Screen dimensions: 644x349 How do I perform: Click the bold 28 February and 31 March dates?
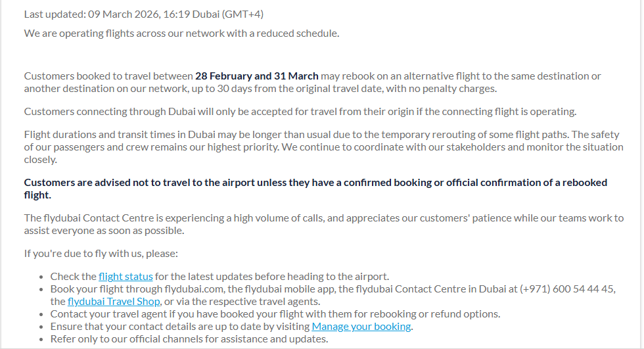pos(256,76)
